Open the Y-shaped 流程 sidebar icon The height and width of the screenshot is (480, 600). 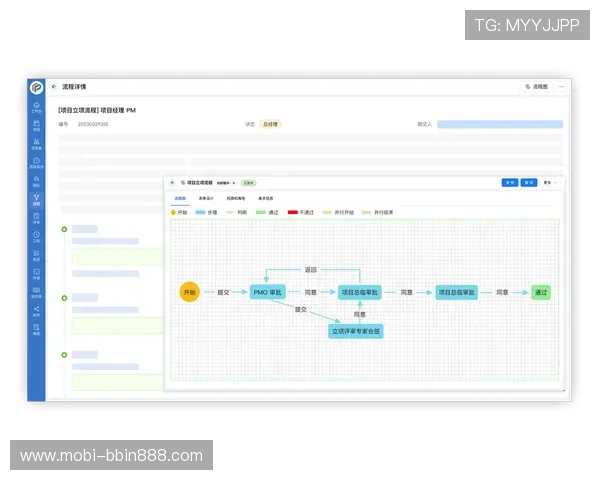(36, 199)
